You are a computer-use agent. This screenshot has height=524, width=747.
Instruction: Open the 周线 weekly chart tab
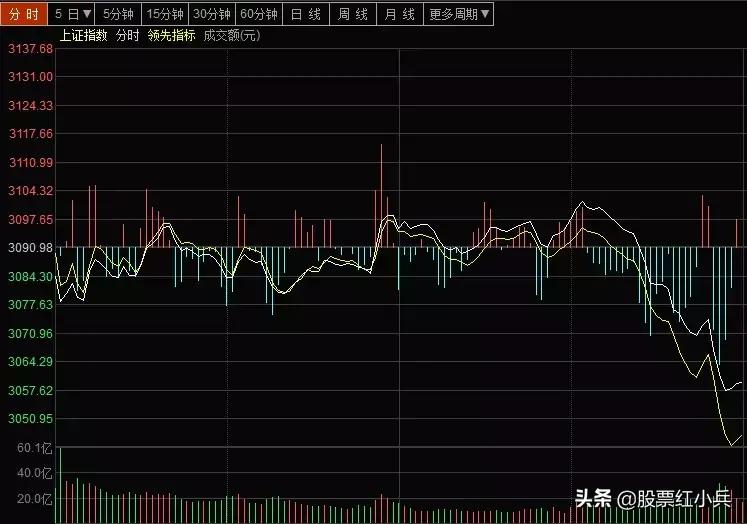353,14
